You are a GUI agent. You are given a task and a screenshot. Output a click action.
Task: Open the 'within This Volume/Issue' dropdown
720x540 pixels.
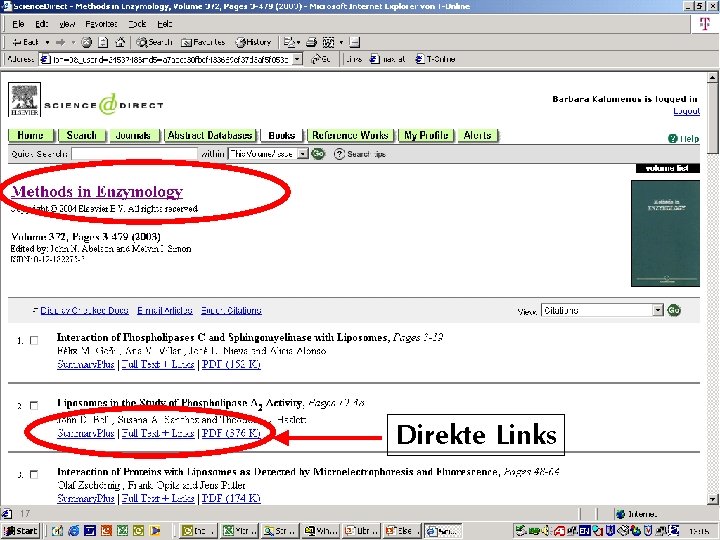(268, 154)
